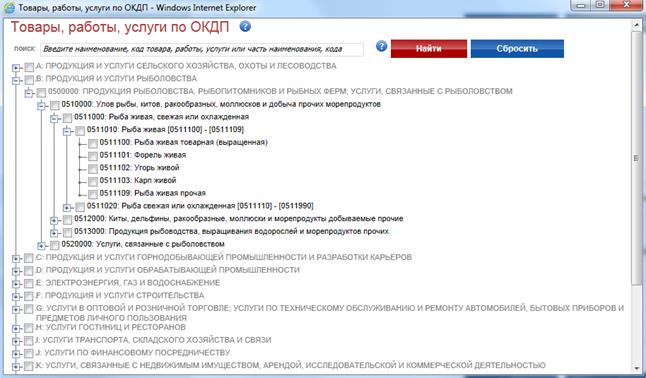The image size is (646, 378).
Task: Tick checkbox for 0510000 Улов рыбы
Action: (54, 105)
